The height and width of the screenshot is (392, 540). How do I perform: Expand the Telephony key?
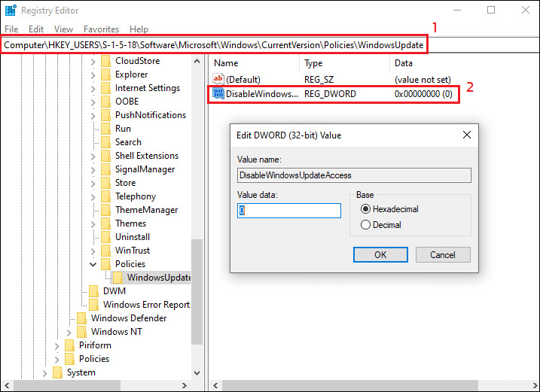tap(93, 197)
